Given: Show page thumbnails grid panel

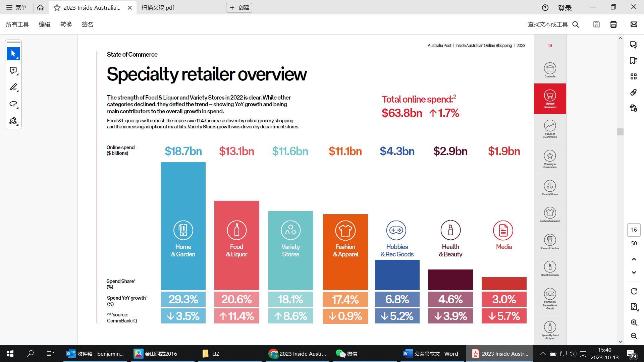Looking at the screenshot, I should (634, 76).
